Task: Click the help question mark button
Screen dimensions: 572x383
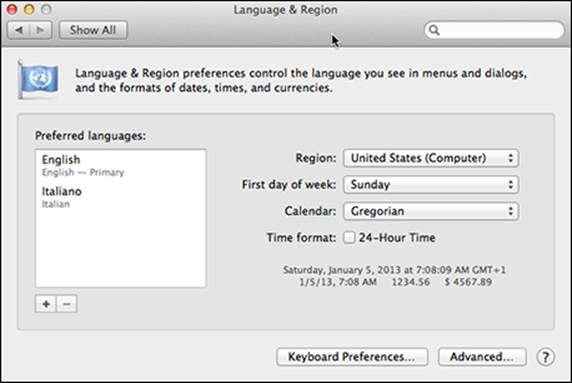Action: coord(545,357)
